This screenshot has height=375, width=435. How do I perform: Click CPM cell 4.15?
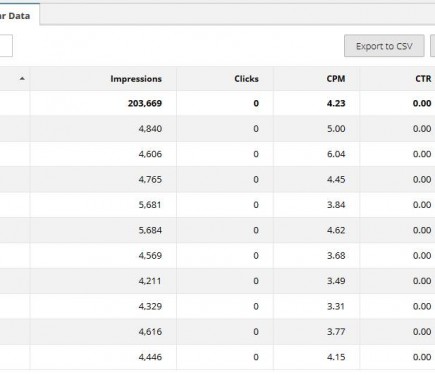coord(336,357)
